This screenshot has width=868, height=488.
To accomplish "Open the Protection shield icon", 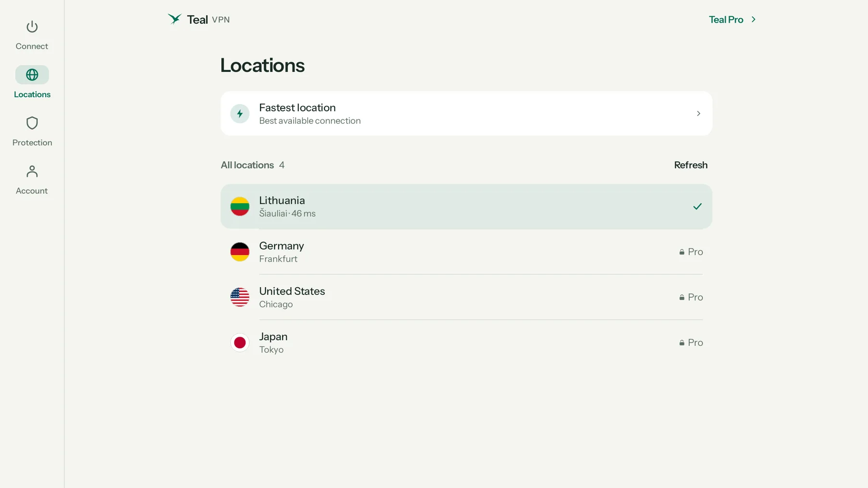I will click(x=32, y=123).
